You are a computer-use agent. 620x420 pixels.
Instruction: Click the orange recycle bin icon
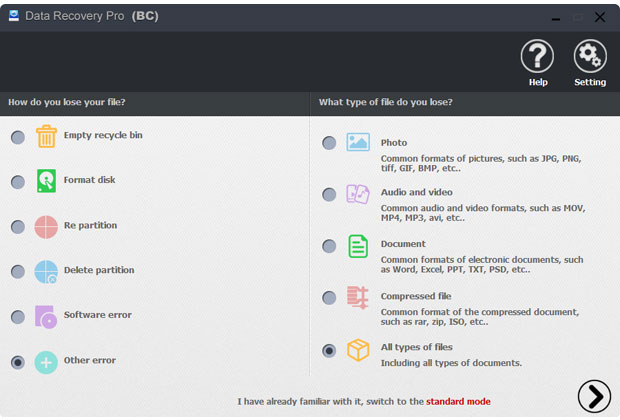point(46,136)
